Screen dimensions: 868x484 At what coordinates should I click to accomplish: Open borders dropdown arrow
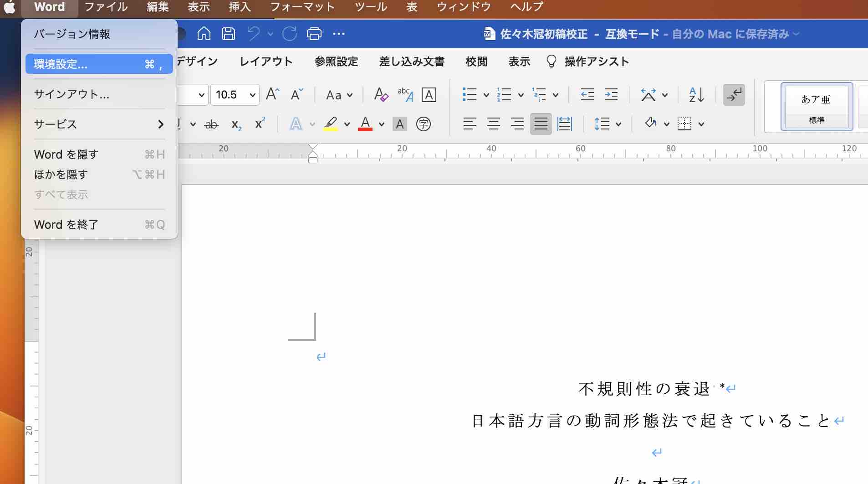tap(701, 124)
